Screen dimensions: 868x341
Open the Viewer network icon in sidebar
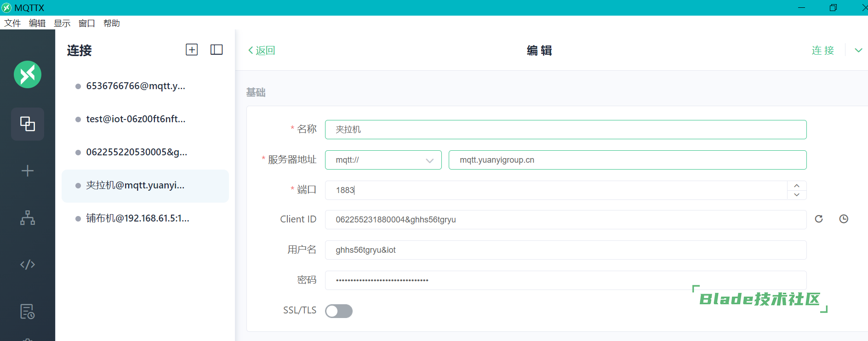tap(28, 218)
